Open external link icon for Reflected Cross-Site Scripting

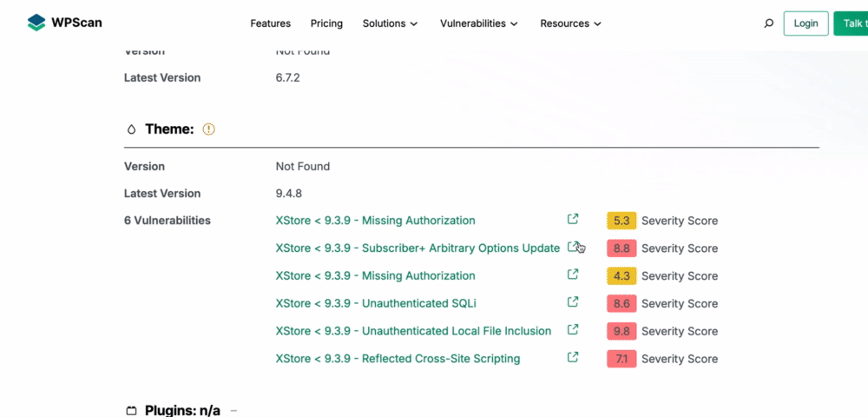573,358
